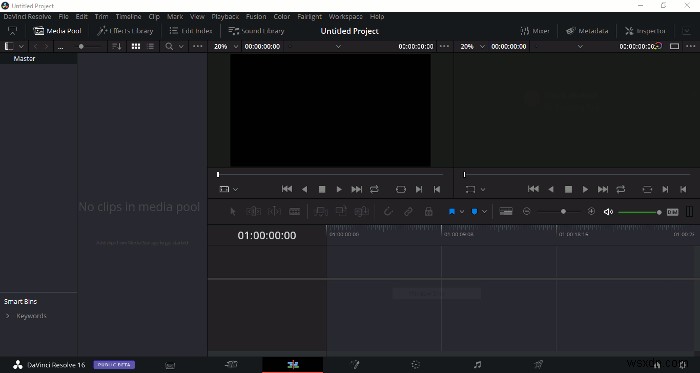Click the media pool search icon
The image size is (700, 373).
(x=169, y=46)
